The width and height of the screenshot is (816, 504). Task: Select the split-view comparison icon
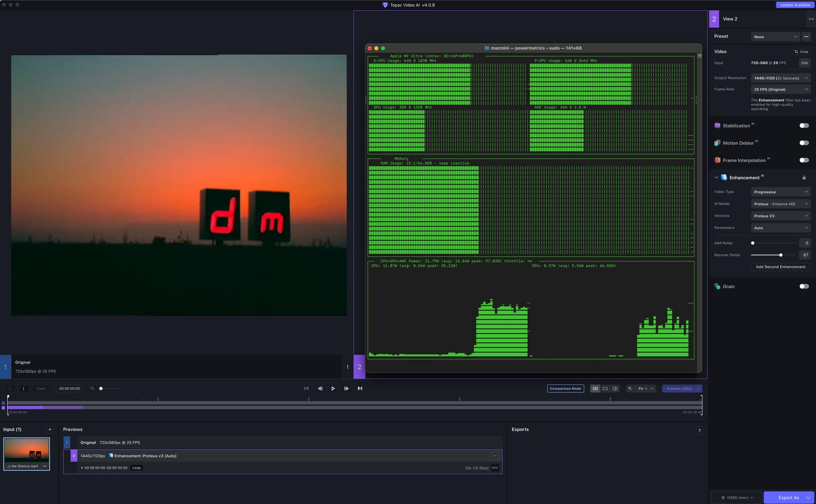click(615, 388)
